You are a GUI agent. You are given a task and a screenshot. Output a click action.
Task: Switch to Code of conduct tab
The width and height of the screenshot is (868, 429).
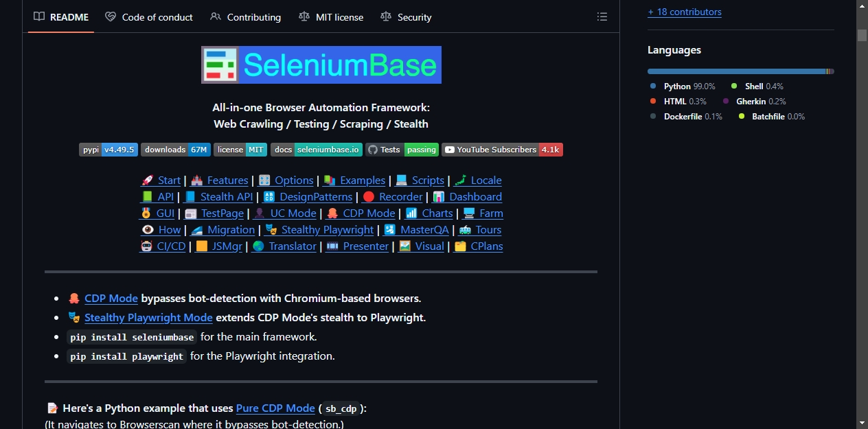149,17
